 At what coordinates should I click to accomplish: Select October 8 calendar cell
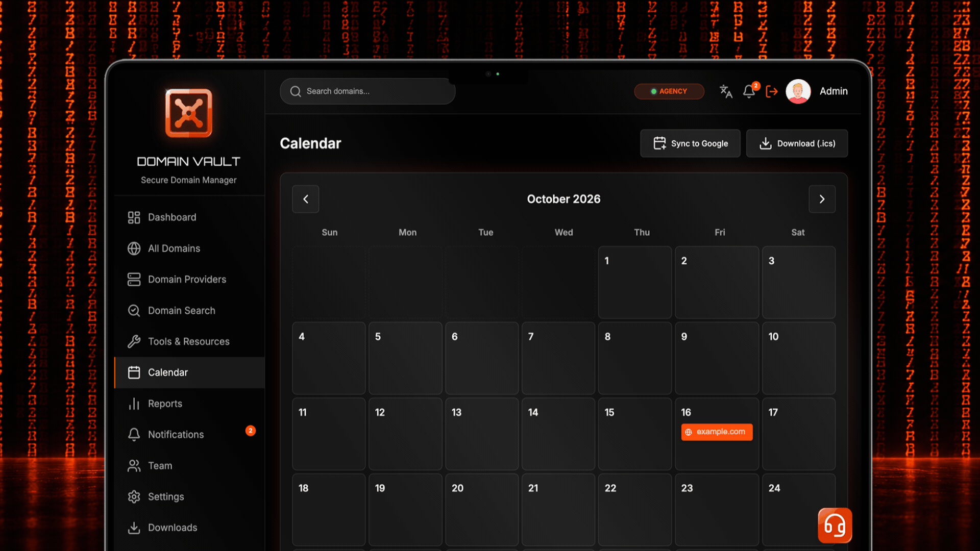click(635, 358)
